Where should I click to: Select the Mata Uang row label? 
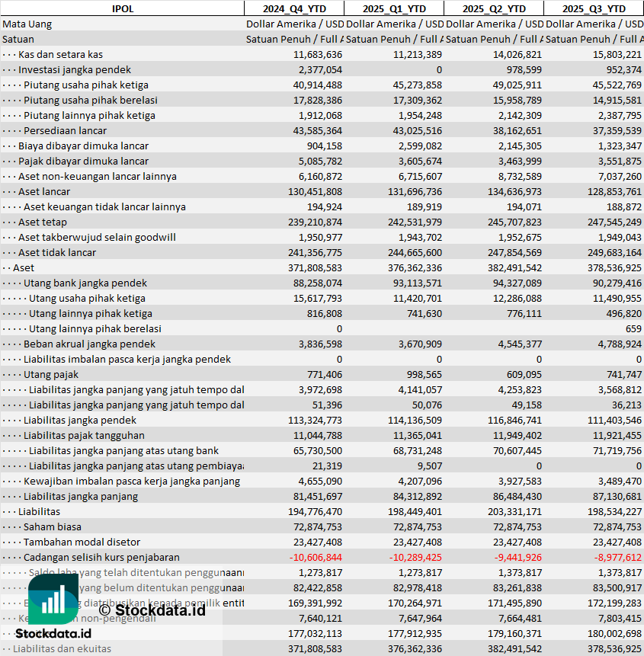coord(27,24)
